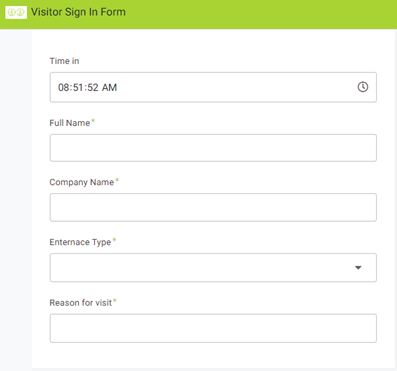
Task: Select the AM period in Time in
Action: 109,88
